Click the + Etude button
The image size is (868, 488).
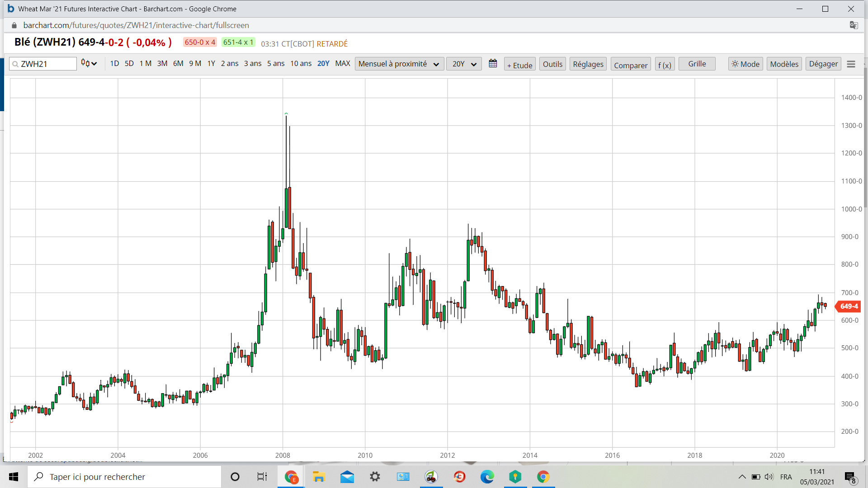point(519,65)
